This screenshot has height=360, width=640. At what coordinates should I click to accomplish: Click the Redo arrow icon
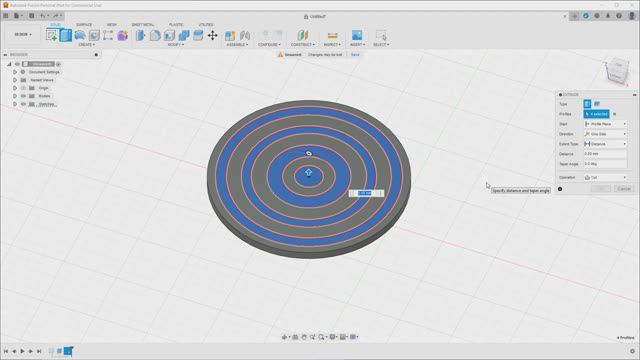tap(56, 16)
